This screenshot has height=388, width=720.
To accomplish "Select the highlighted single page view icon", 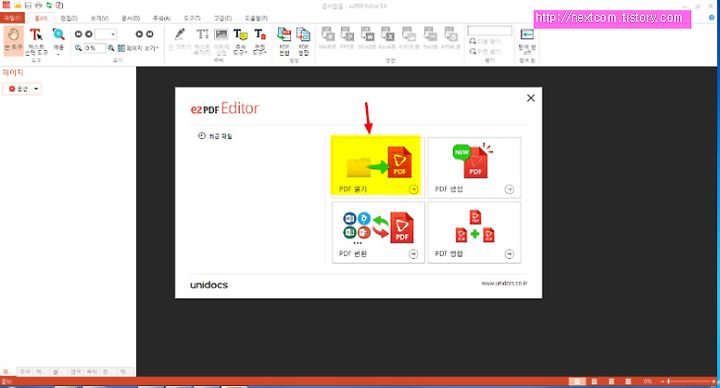I will coord(577,381).
